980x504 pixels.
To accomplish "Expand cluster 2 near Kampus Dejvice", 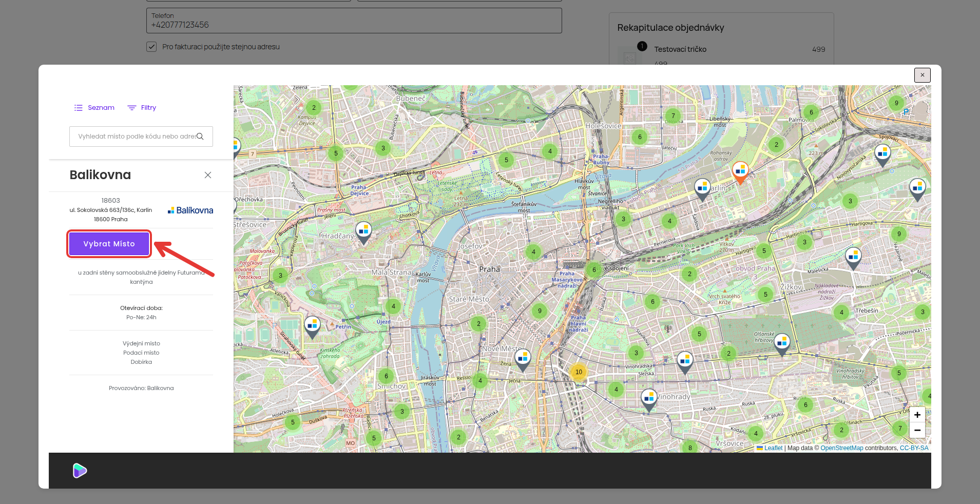I will [x=314, y=108].
